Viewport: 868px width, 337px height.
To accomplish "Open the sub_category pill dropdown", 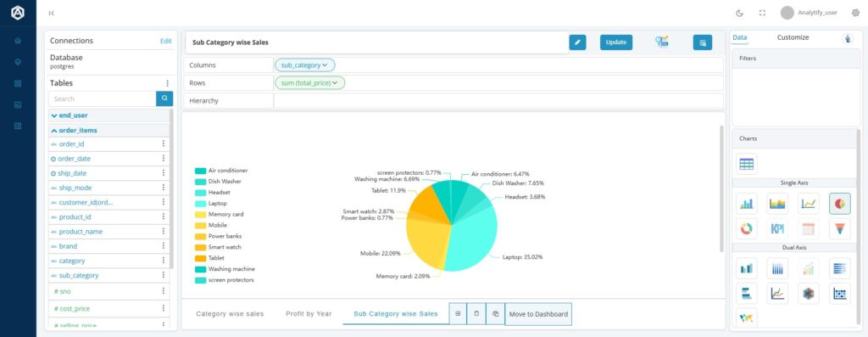I will (305, 65).
